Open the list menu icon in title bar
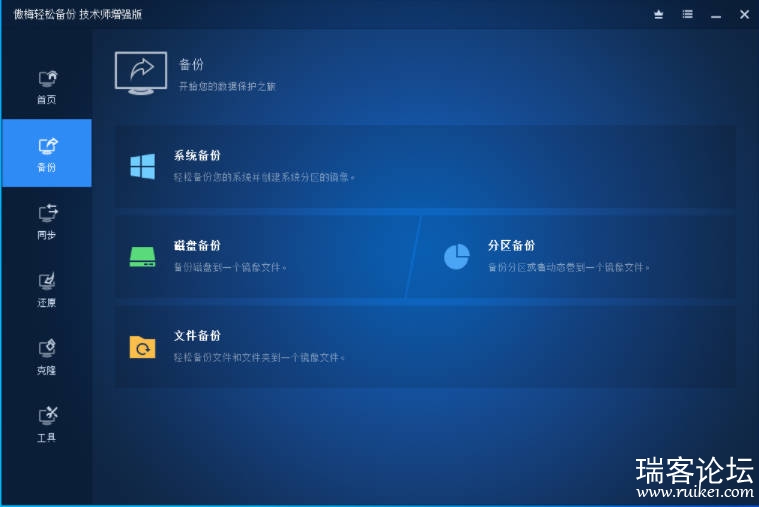 [x=687, y=15]
